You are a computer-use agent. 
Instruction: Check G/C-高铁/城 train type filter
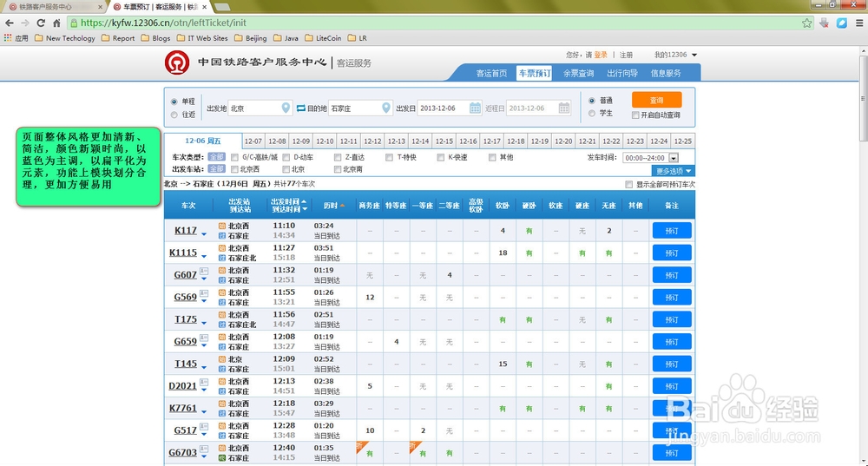pos(234,158)
